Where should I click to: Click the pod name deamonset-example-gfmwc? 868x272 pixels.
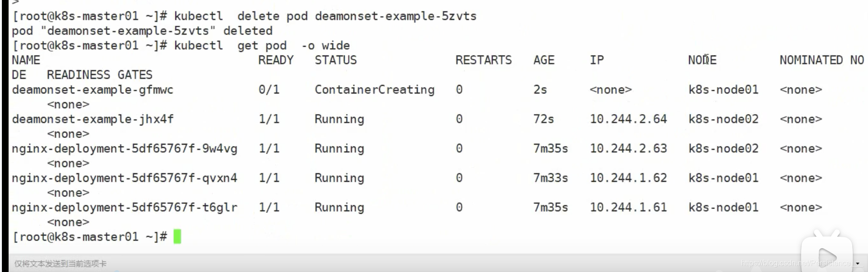(93, 90)
